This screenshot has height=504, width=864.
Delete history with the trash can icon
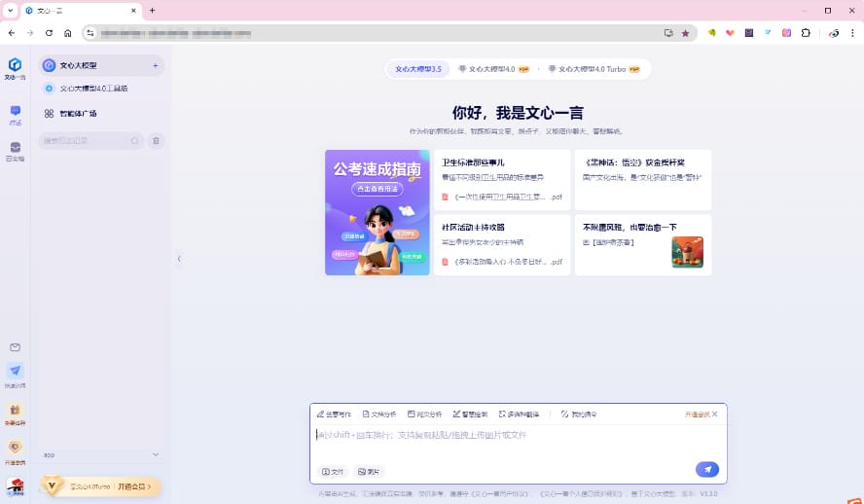click(156, 141)
